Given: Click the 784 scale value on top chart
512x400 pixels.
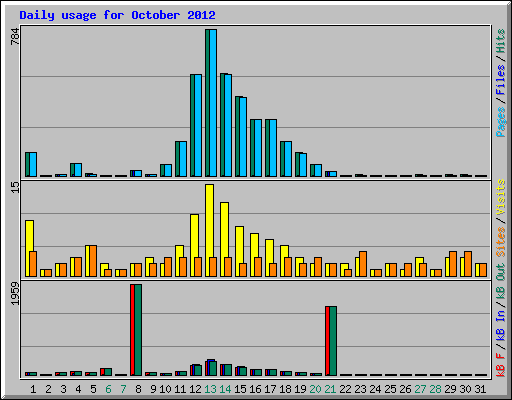Looking at the screenshot, I should (15, 36).
